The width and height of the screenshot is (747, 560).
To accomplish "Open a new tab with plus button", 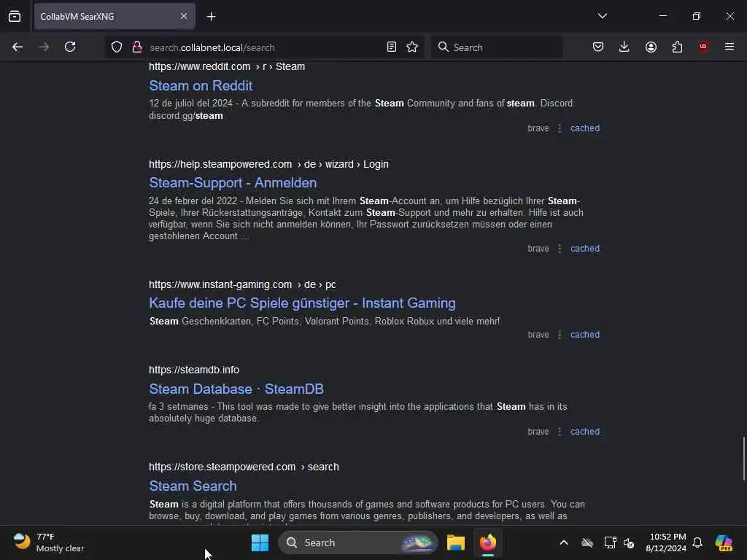I will pos(211,17).
